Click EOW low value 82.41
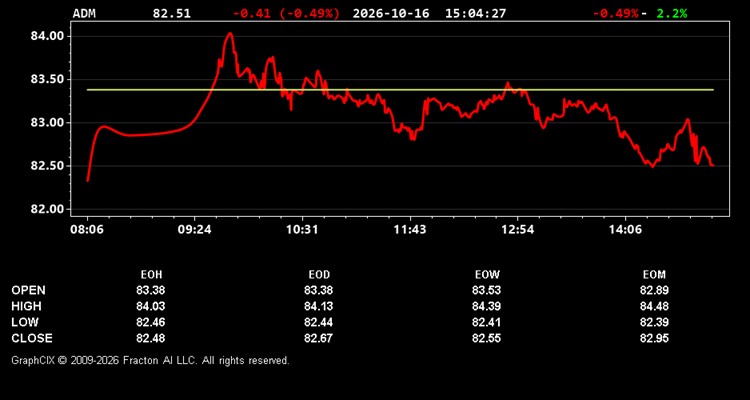750x400 pixels. [x=486, y=322]
